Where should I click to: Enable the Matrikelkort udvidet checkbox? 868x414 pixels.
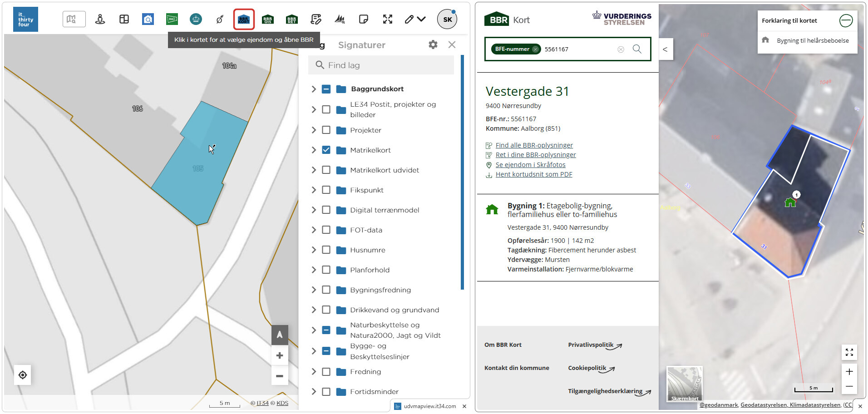326,170
